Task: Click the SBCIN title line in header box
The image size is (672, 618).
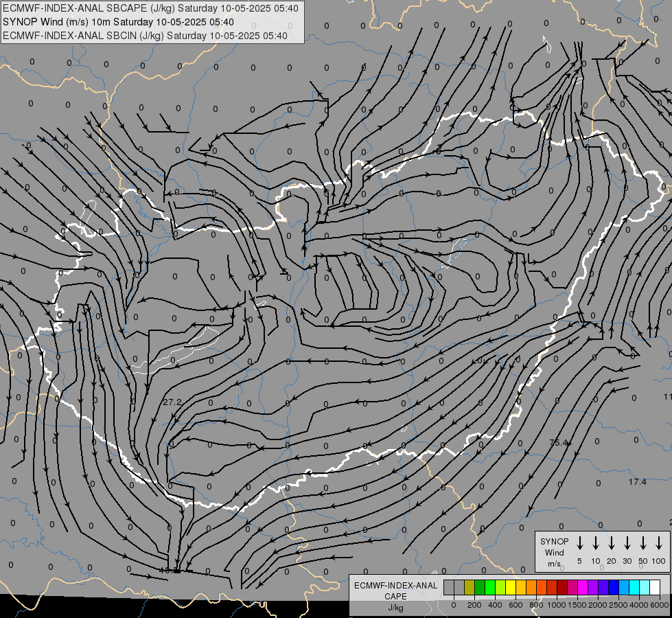Action: point(145,36)
